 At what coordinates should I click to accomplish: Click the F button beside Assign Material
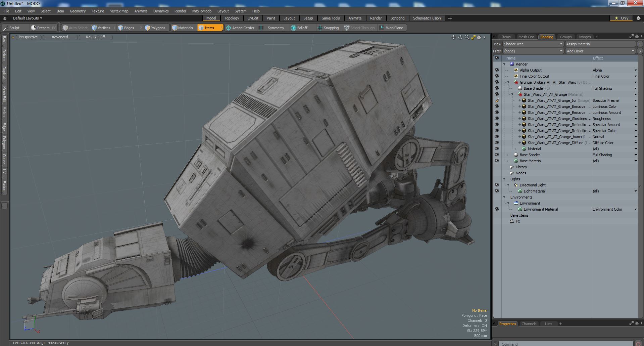point(640,44)
